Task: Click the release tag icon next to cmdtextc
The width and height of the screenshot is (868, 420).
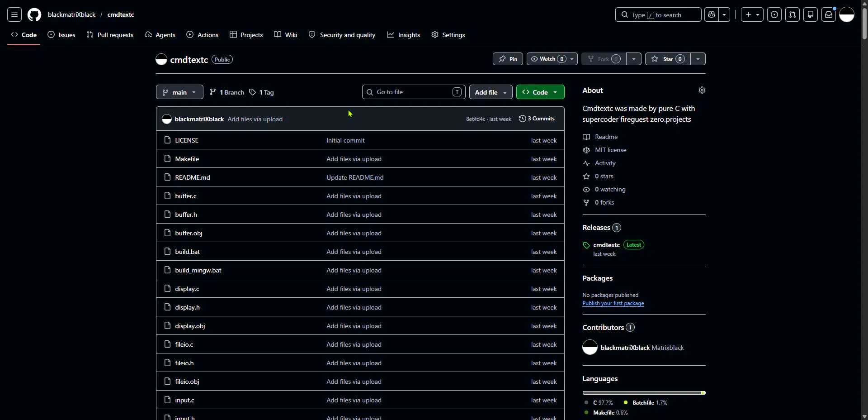Action: coord(586,245)
